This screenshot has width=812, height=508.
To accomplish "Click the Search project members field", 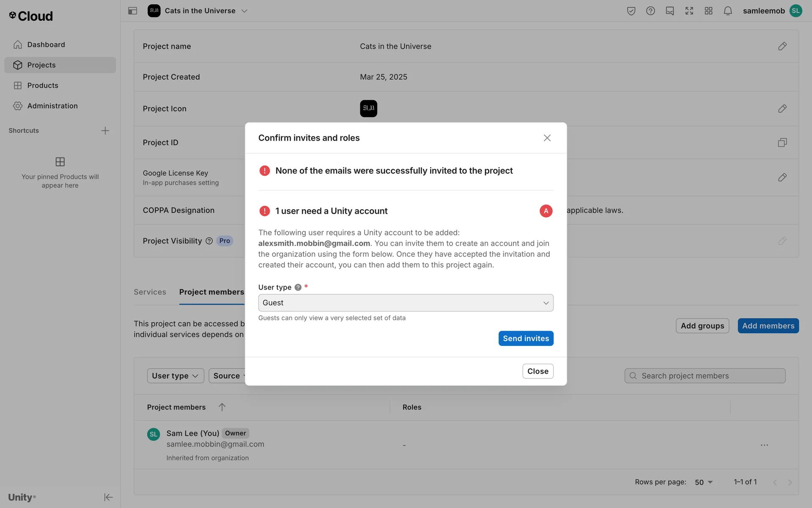I will pyautogui.click(x=705, y=376).
